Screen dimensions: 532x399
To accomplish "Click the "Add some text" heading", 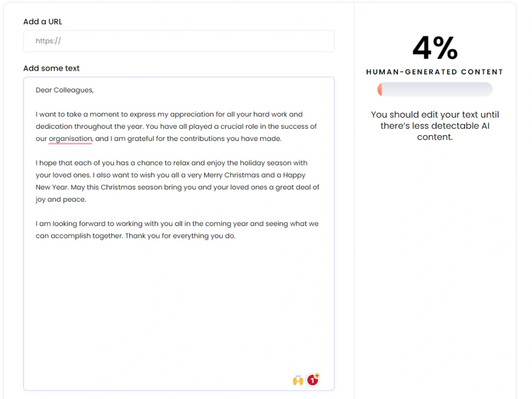I will pos(51,68).
